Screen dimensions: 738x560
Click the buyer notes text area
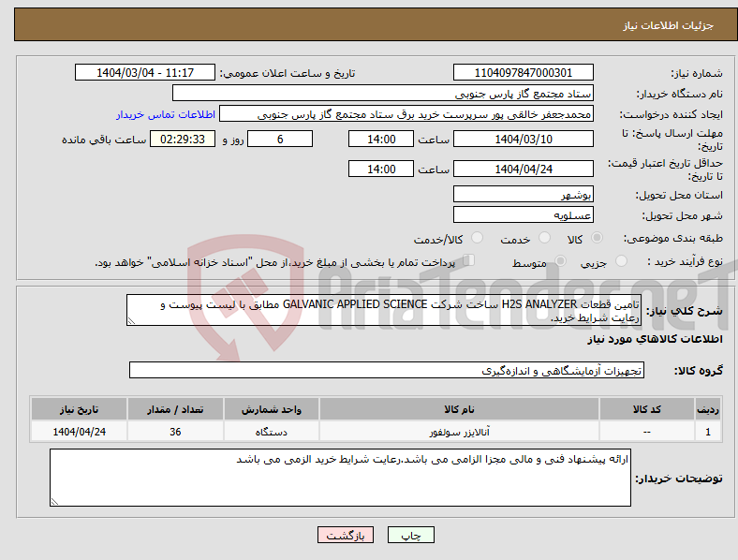[x=340, y=478]
